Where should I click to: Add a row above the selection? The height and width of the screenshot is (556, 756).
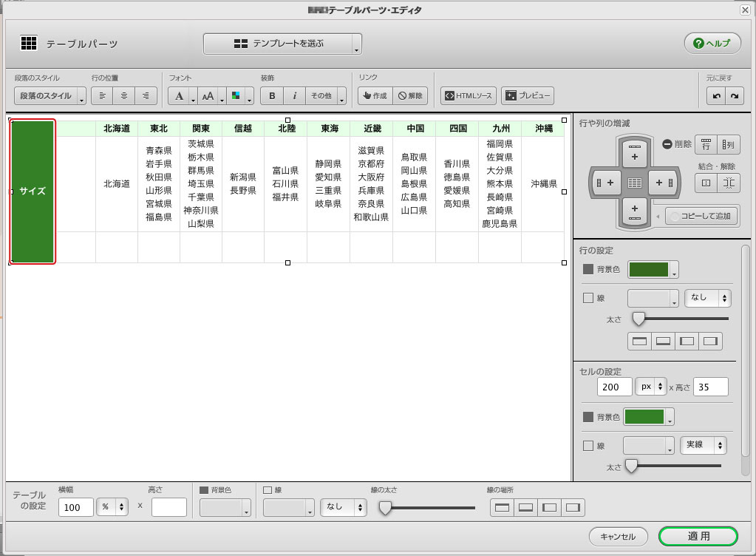point(635,152)
